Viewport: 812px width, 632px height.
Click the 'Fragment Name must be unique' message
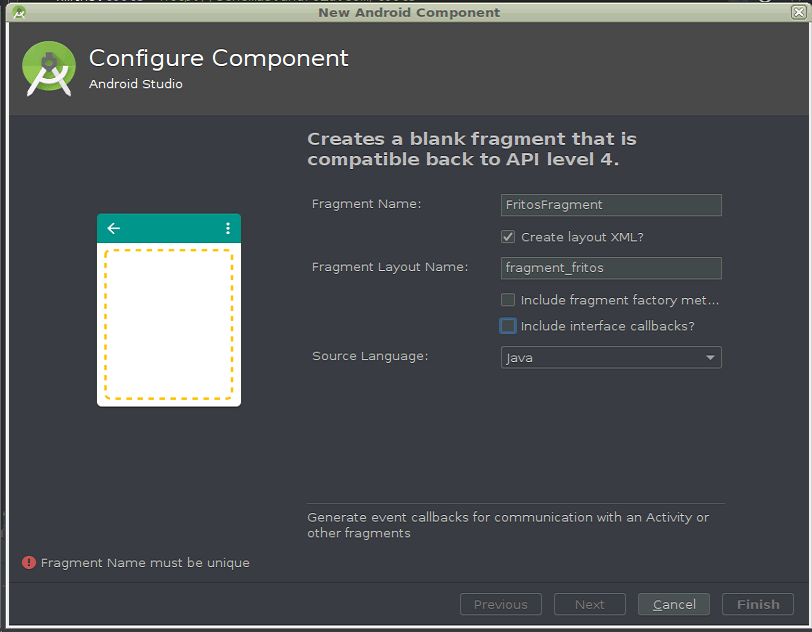[x=145, y=563]
